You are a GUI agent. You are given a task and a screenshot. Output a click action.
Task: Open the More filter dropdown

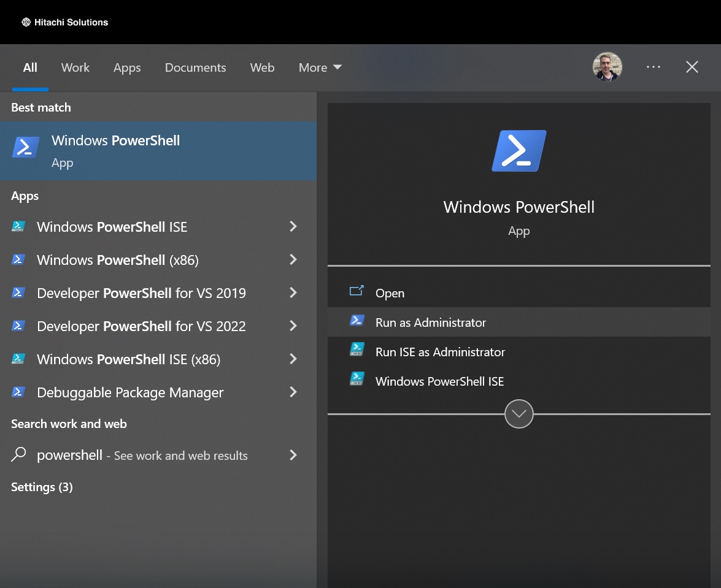[x=319, y=67]
